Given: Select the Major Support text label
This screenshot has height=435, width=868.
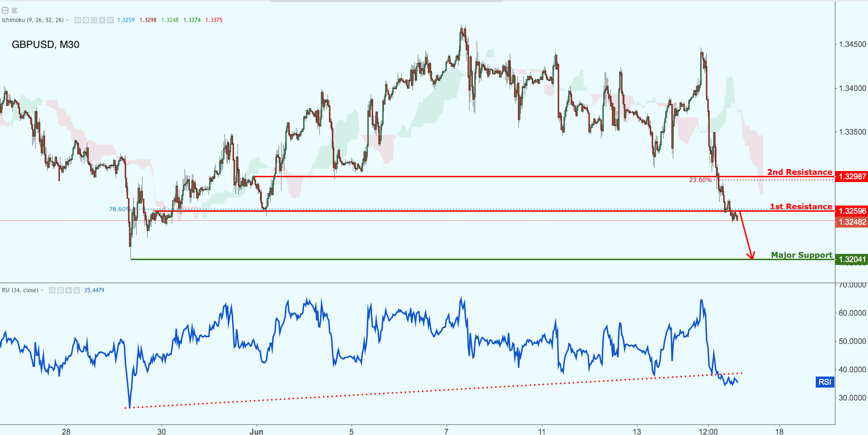Looking at the screenshot, I should point(801,255).
